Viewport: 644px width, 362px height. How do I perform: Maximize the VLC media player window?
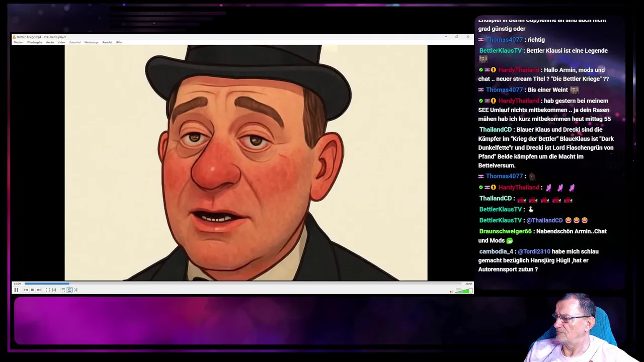pyautogui.click(x=457, y=37)
